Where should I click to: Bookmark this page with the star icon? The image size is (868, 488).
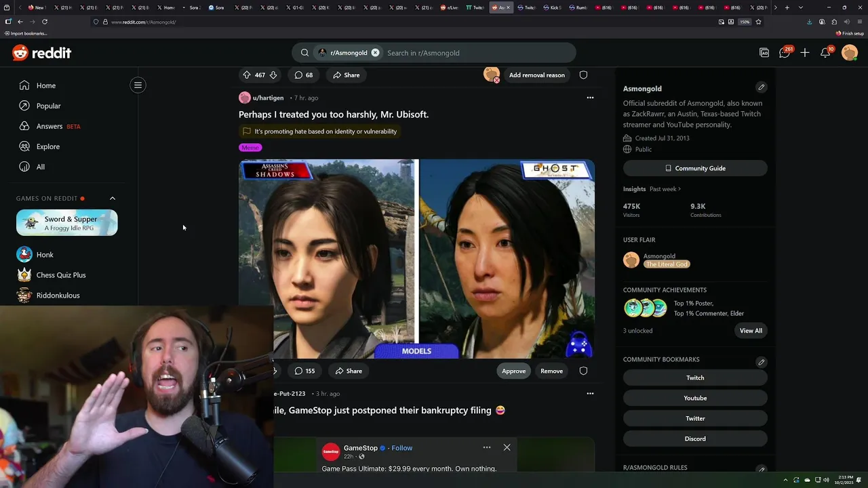coord(758,22)
